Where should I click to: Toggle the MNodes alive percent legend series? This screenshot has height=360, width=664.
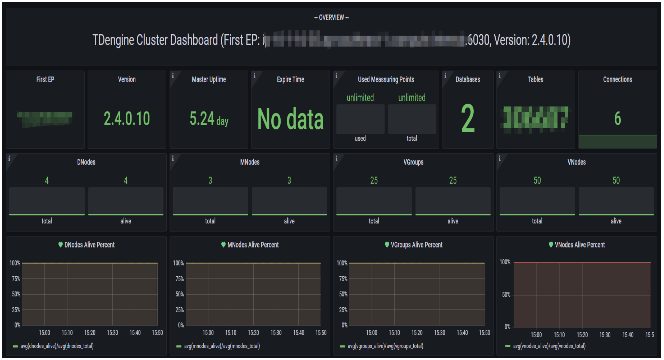[218, 346]
